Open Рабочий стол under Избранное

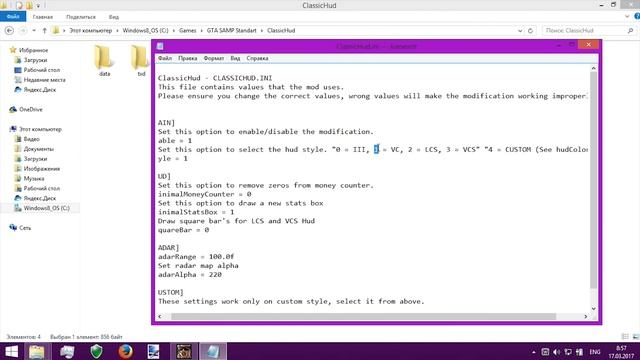[x=42, y=70]
